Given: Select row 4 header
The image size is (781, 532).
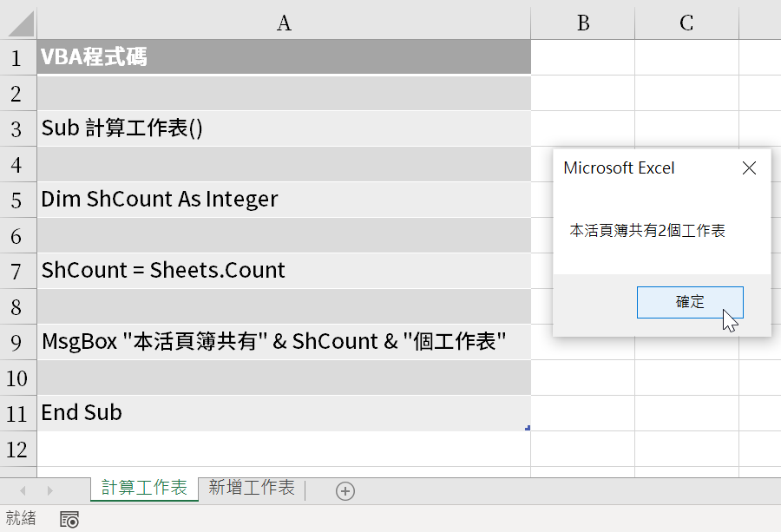Looking at the screenshot, I should pos(18,165).
